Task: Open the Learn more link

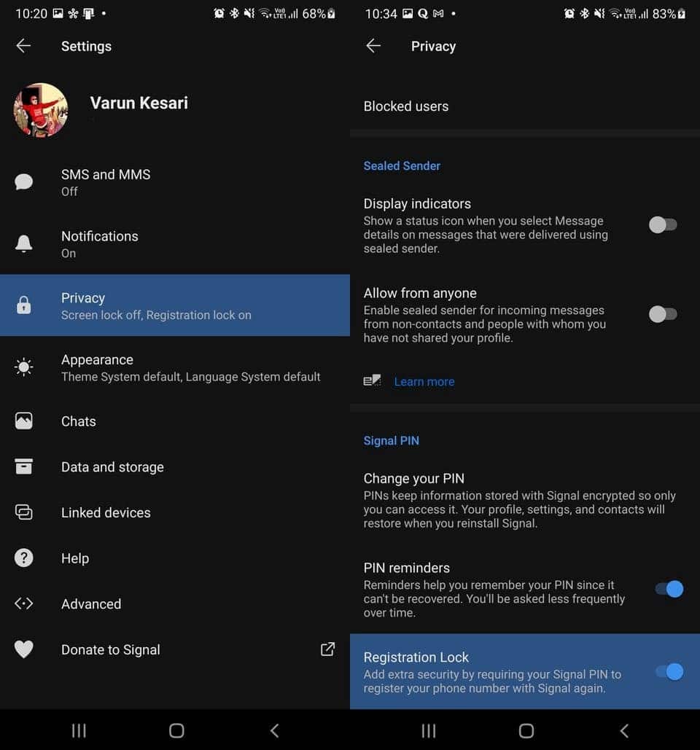Action: [424, 381]
